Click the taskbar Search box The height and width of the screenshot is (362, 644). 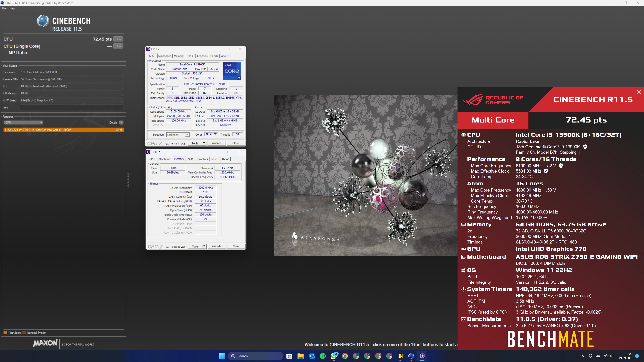pyautogui.click(x=255, y=356)
